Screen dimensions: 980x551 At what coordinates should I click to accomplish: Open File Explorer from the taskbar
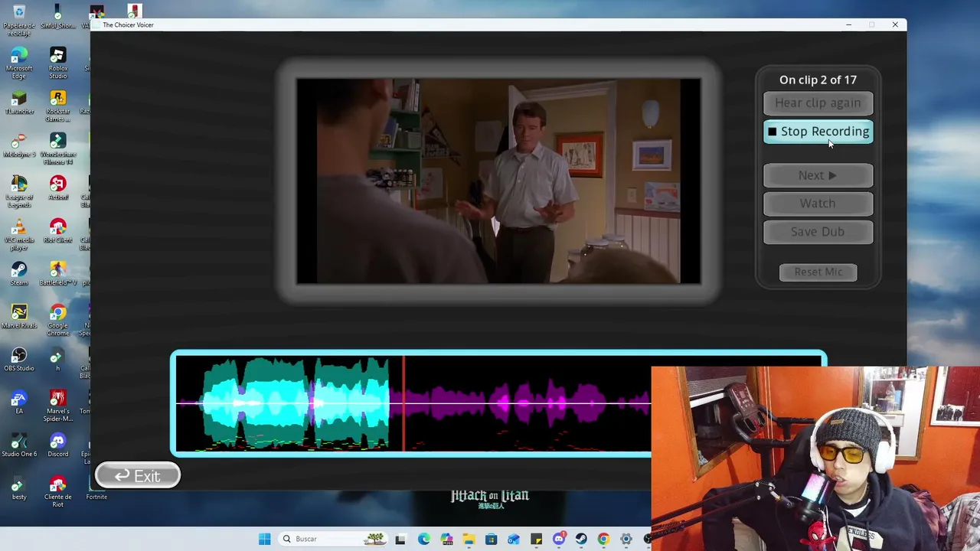tap(469, 539)
